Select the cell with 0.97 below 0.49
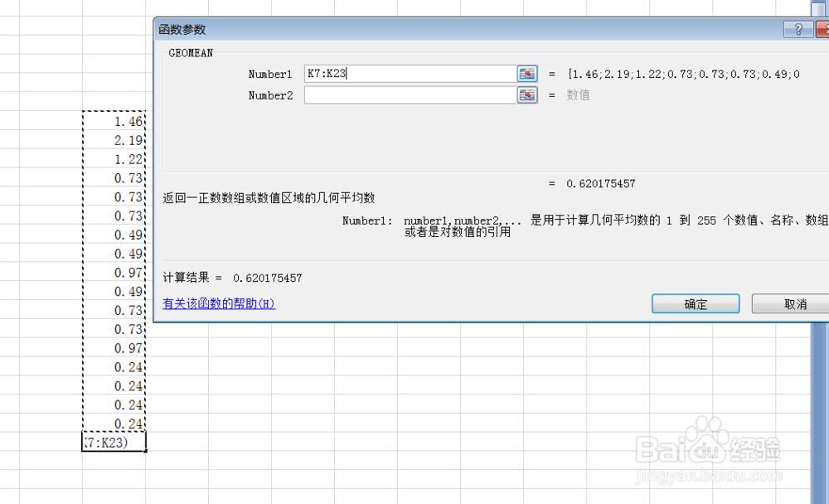The image size is (829, 504). (x=114, y=273)
